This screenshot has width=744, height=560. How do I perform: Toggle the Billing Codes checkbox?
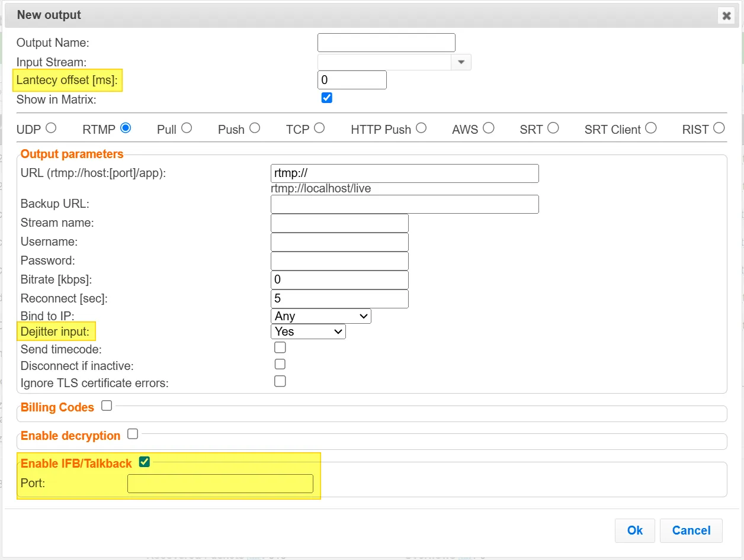[x=107, y=405]
